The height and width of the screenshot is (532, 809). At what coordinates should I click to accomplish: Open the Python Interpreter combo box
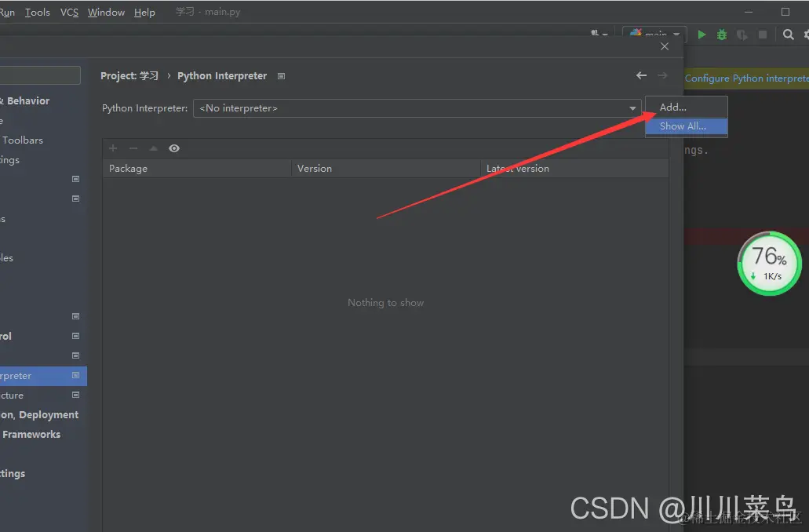417,107
